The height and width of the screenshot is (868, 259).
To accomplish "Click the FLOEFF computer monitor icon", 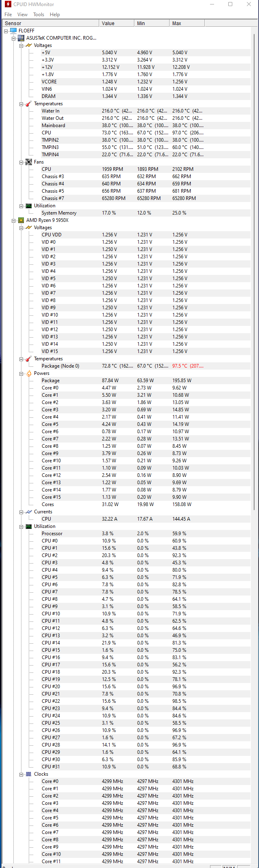I will coord(13,31).
